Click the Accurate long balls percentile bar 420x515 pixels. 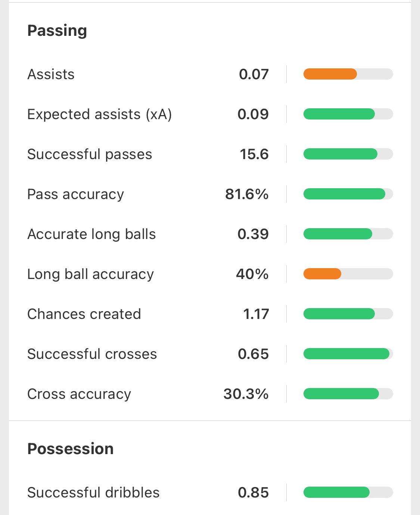(348, 234)
